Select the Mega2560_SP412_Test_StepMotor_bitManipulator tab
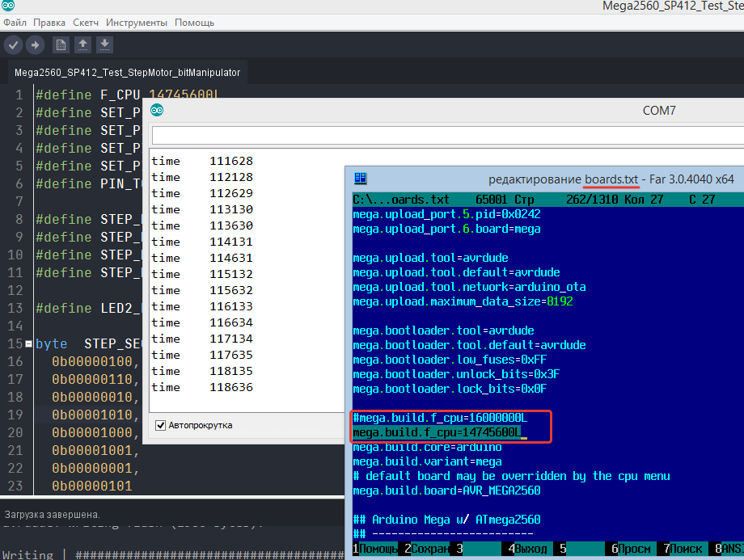Screen dimensions: 744x560 [127, 73]
